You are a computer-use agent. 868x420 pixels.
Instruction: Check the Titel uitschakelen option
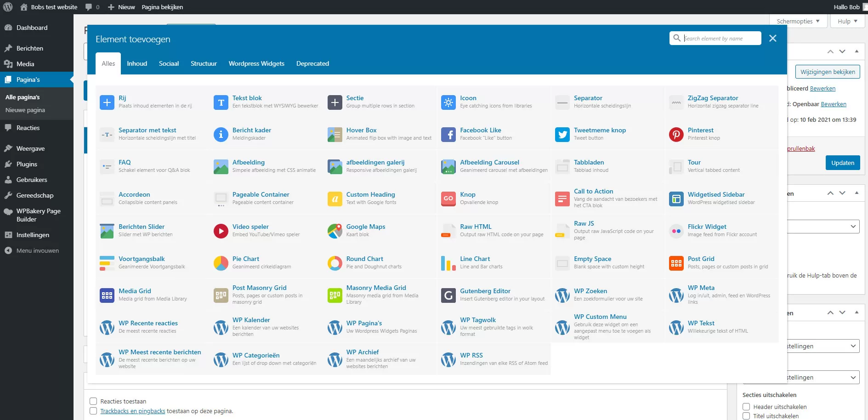click(746, 416)
